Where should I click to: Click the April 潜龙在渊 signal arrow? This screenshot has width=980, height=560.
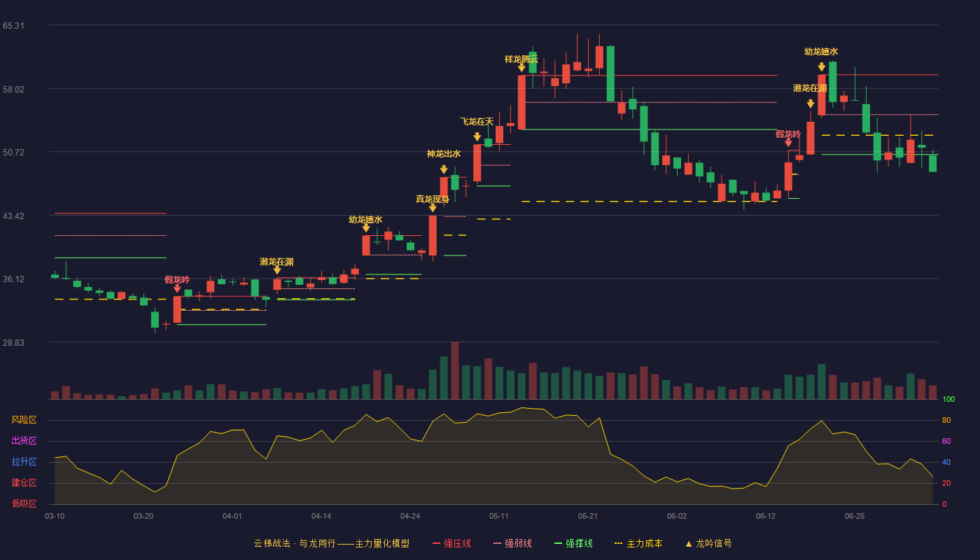pyautogui.click(x=277, y=270)
